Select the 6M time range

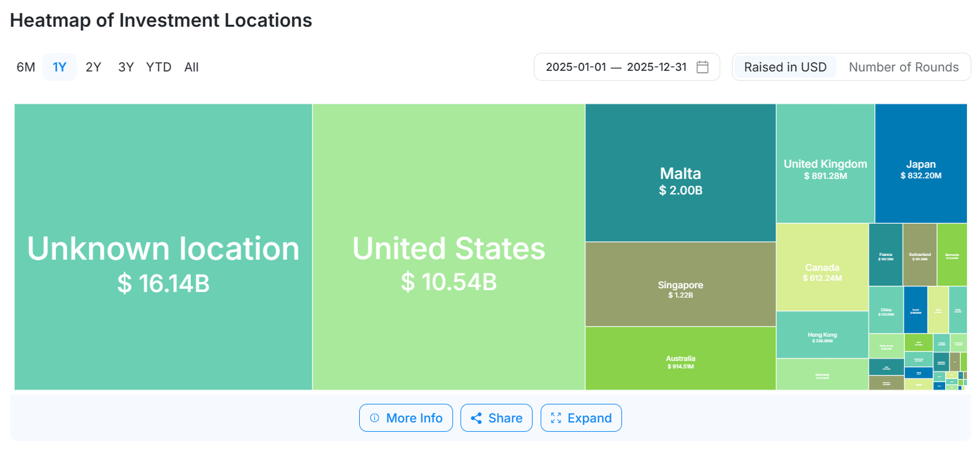[x=26, y=67]
